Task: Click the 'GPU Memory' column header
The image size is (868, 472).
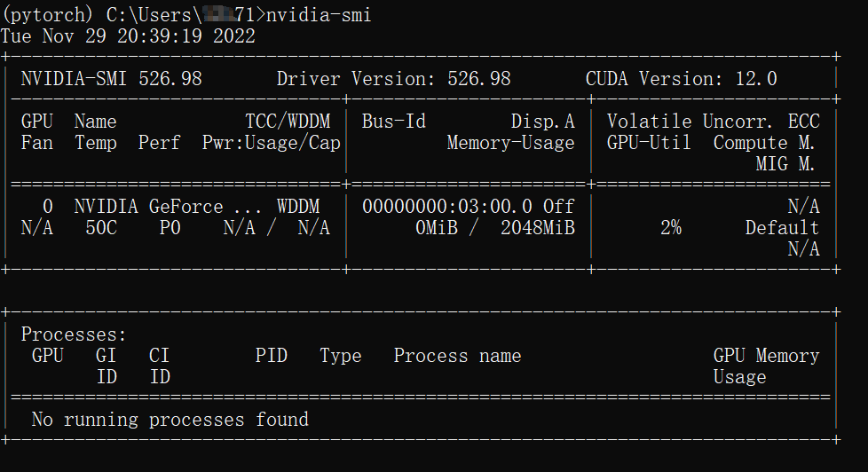Action: pos(766,356)
